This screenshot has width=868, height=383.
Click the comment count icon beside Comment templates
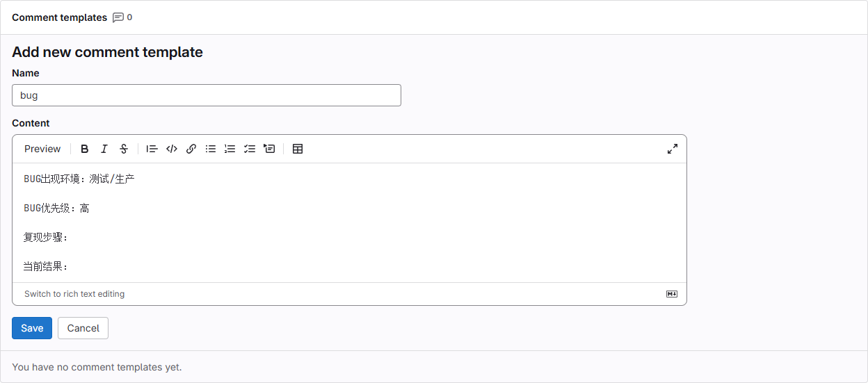click(x=118, y=17)
